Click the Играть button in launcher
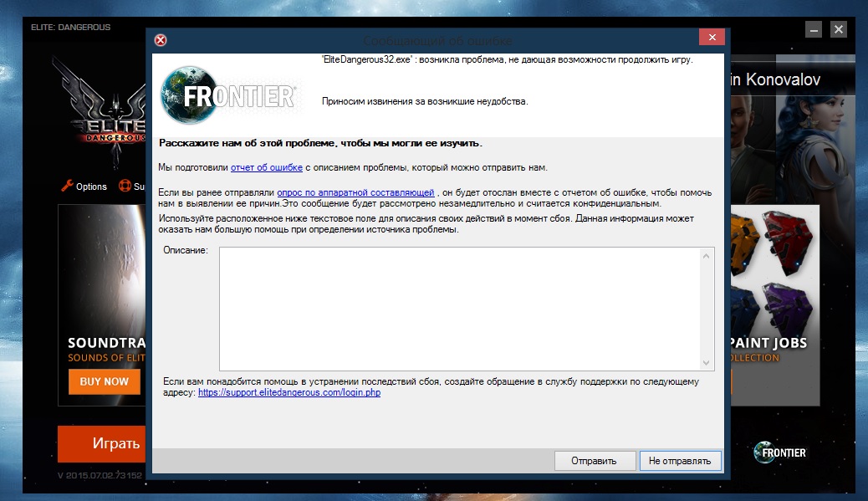This screenshot has height=501, width=868. tap(102, 443)
